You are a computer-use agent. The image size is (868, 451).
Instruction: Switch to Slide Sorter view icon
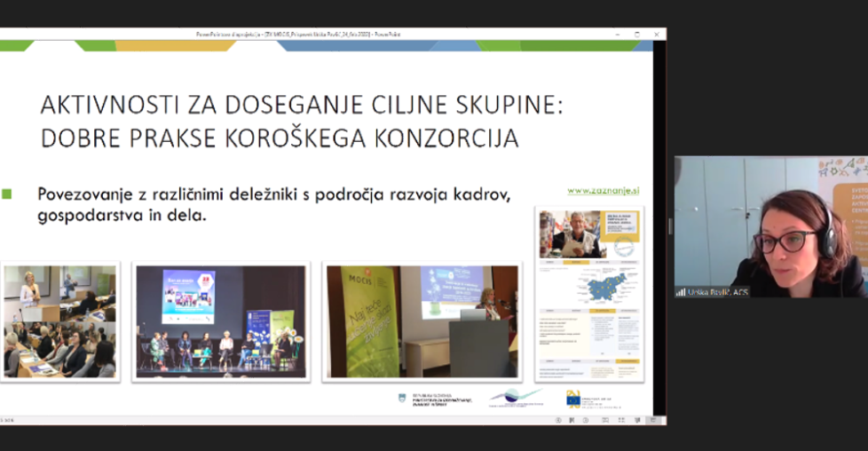tap(621, 420)
